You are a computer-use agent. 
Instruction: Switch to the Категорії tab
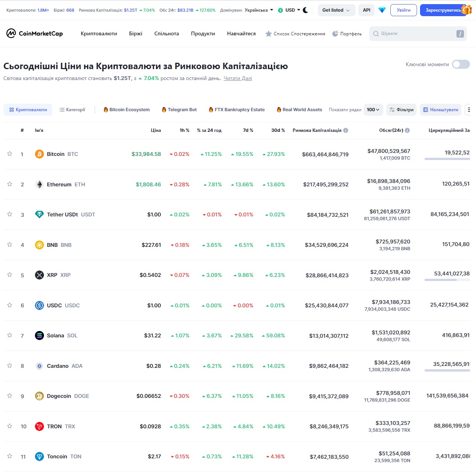tap(72, 110)
